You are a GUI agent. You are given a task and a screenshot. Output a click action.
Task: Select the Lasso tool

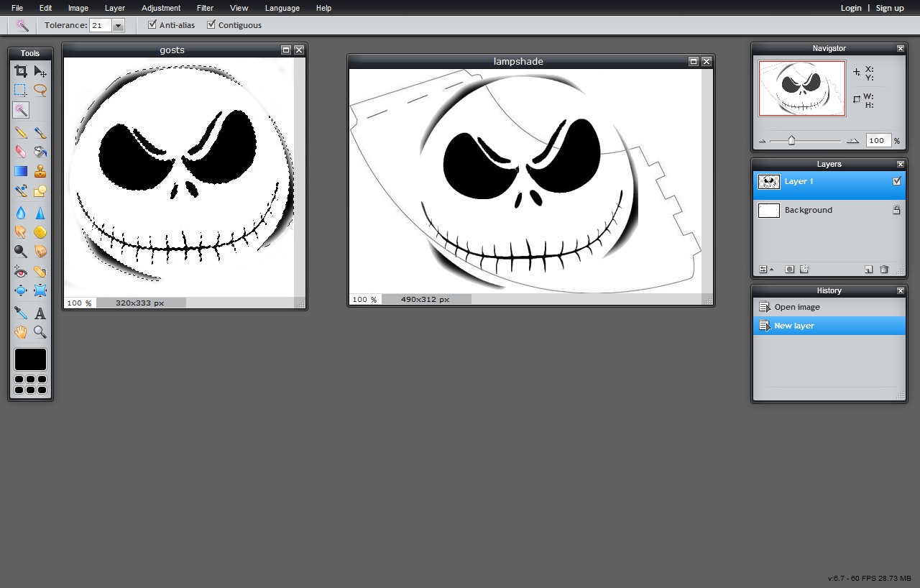click(x=40, y=91)
